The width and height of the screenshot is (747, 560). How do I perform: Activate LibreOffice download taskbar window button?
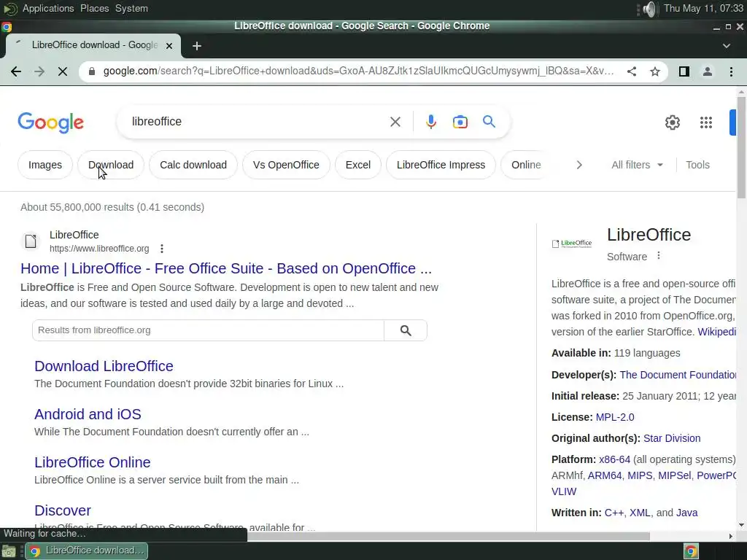coord(86,551)
